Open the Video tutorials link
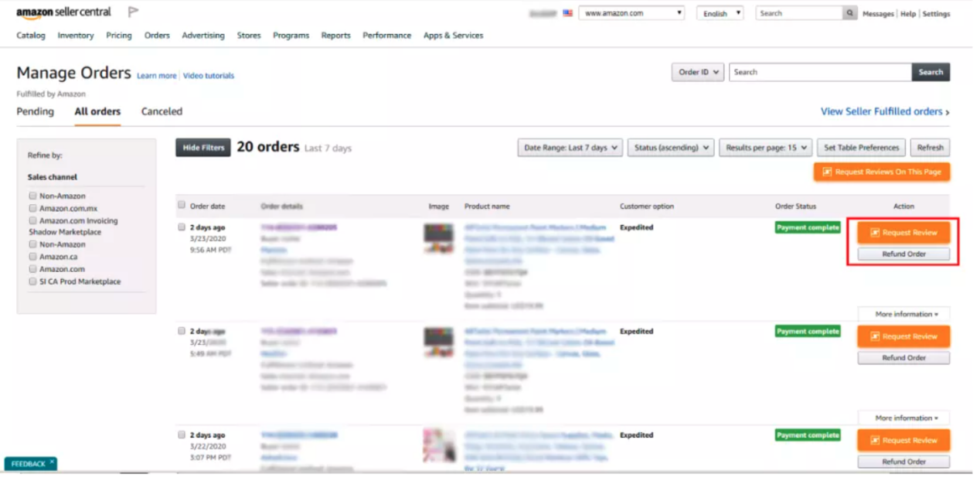 coord(209,76)
